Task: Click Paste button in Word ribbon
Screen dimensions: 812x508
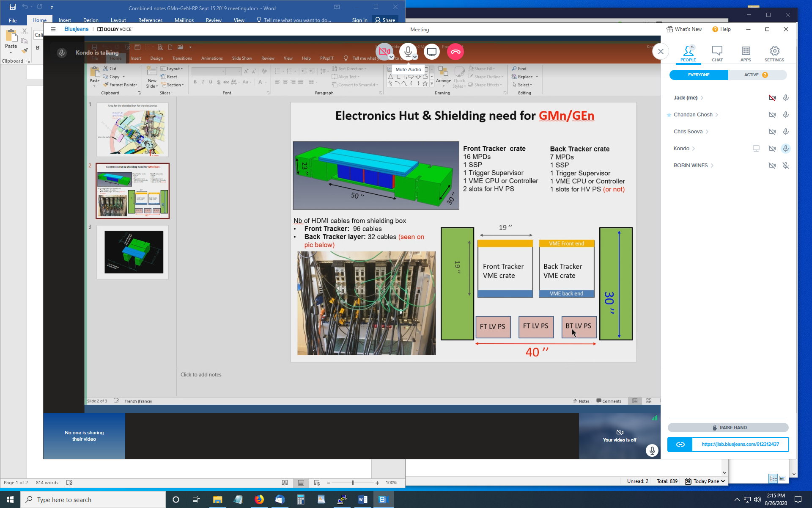Action: (x=11, y=40)
